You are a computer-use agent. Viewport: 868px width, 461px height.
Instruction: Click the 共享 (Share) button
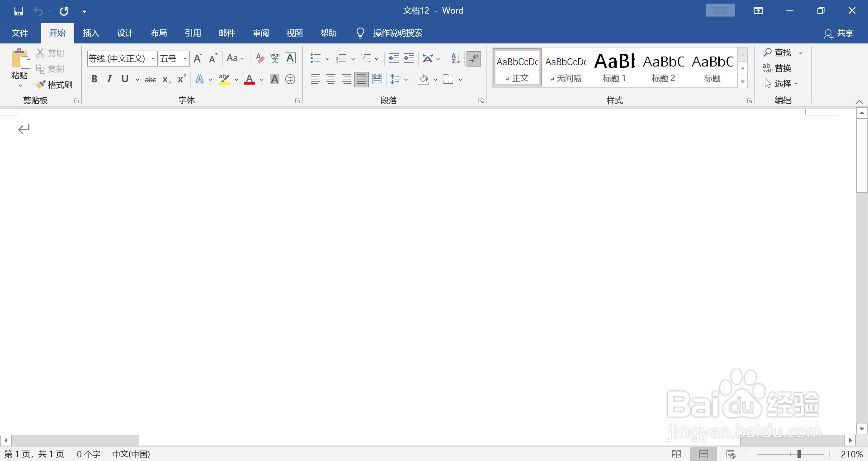tap(839, 33)
